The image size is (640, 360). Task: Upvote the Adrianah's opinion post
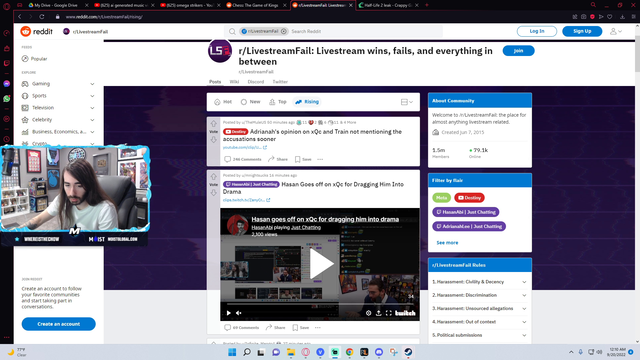pyautogui.click(x=213, y=123)
